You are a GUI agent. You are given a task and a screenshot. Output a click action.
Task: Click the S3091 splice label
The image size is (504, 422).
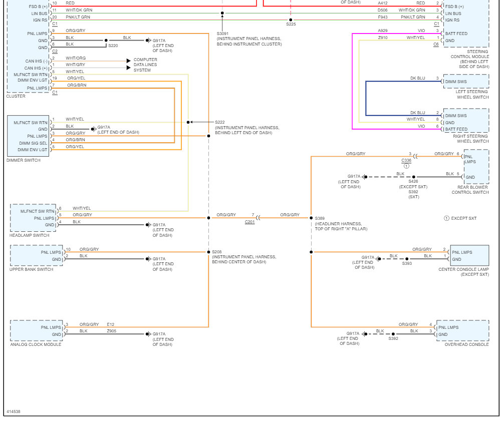222,34
